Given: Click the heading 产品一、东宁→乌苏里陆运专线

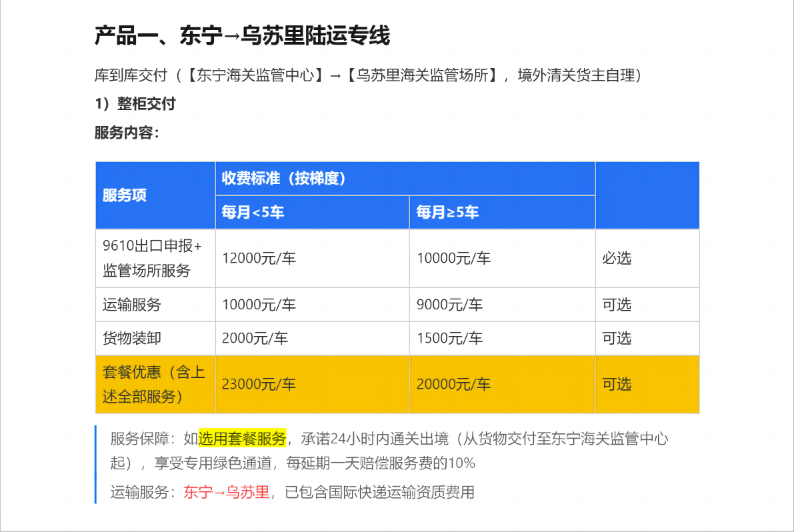Looking at the screenshot, I should [x=242, y=36].
